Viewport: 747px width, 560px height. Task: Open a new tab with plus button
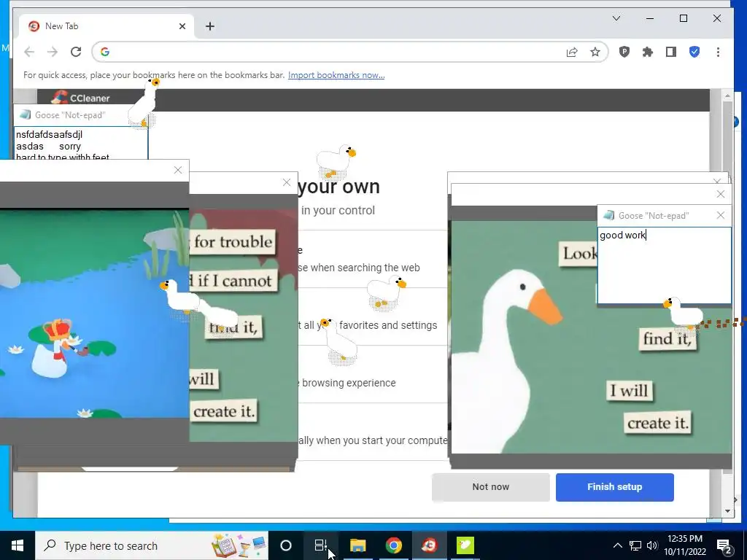210,26
